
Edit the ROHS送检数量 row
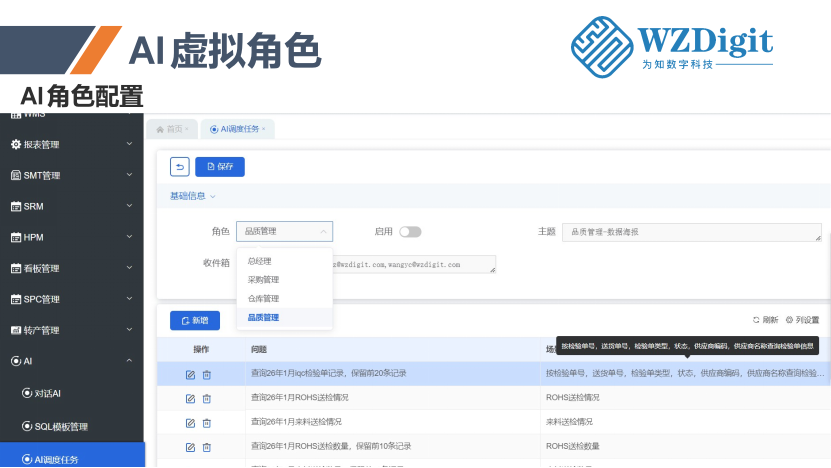click(x=190, y=447)
